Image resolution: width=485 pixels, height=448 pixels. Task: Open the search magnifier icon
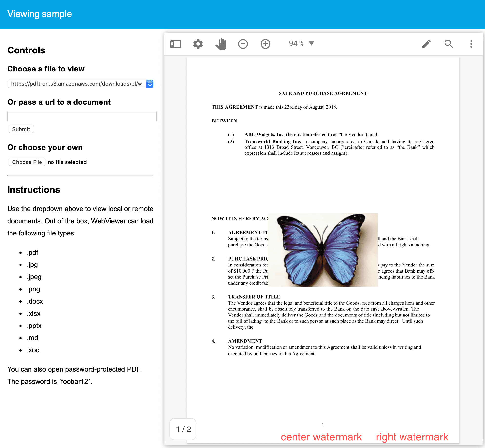448,44
